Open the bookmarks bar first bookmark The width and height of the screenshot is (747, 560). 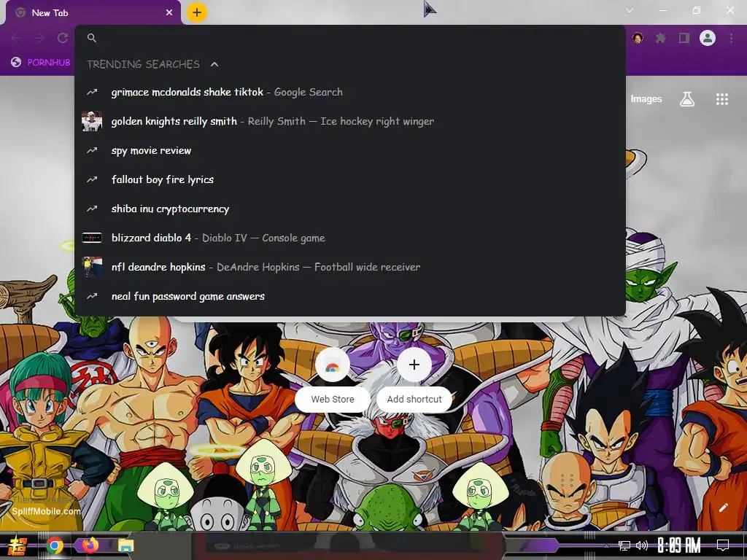(x=41, y=63)
